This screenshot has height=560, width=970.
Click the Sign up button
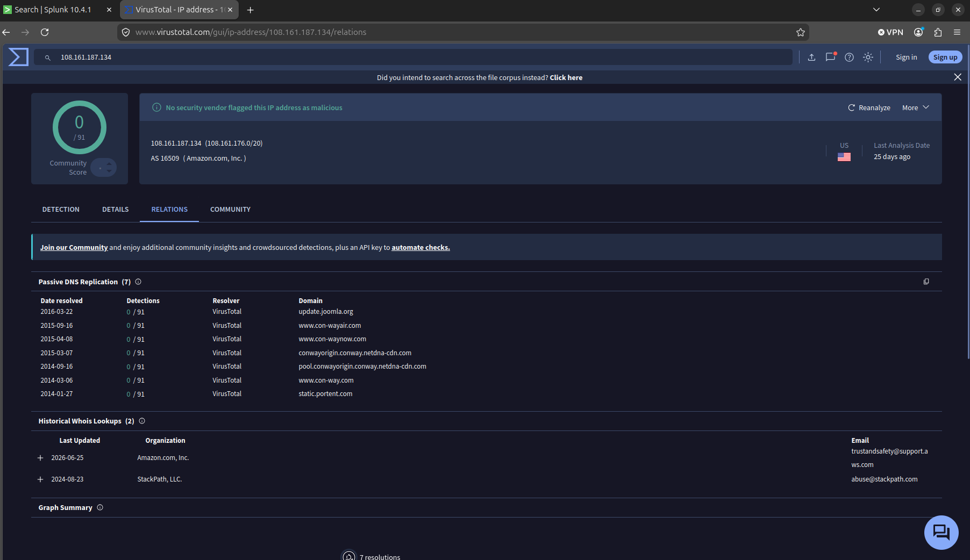(945, 57)
